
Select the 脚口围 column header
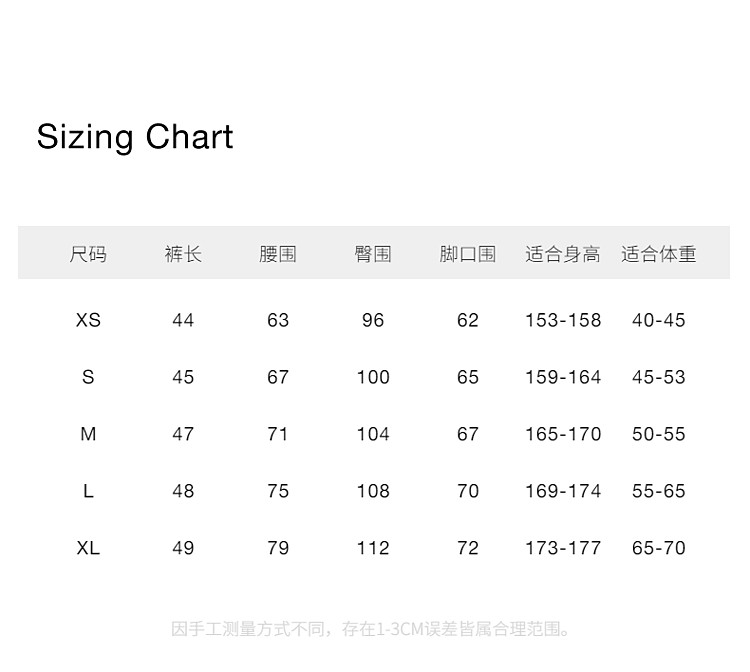[x=468, y=254]
